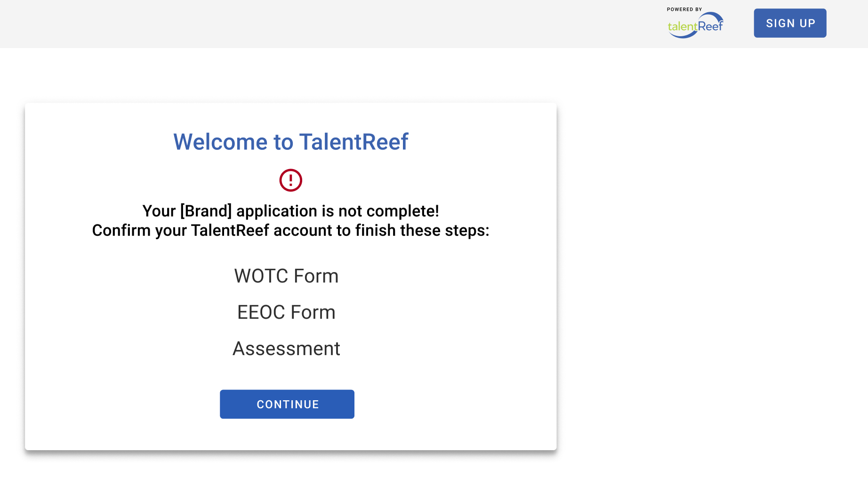The height and width of the screenshot is (477, 868).
Task: Click the talentReef logo in header
Action: [x=695, y=25]
